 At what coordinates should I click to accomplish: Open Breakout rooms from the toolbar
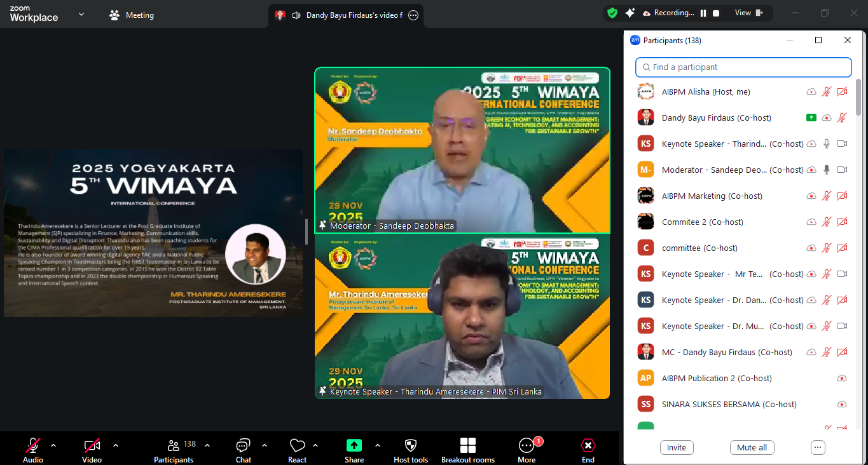coord(468,445)
